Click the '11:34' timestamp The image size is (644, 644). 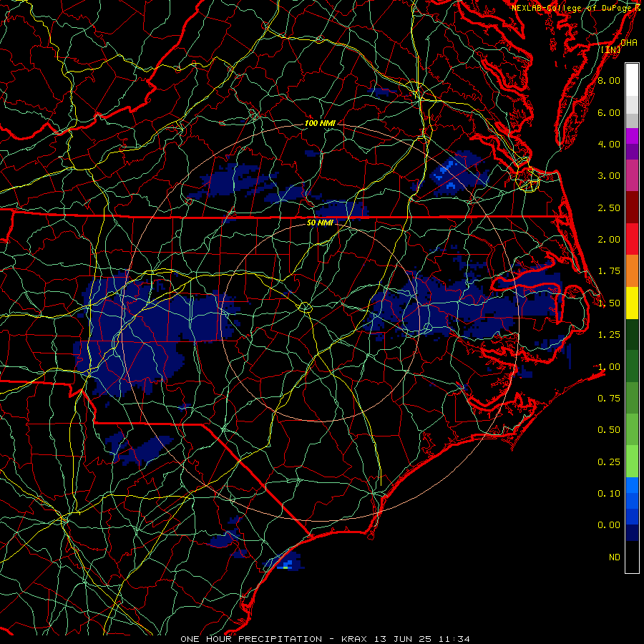coord(454,639)
